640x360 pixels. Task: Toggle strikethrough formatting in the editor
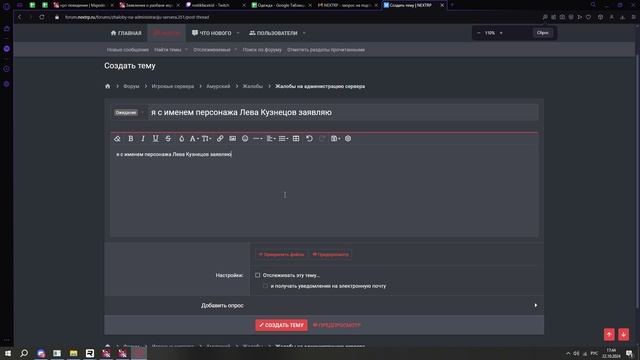click(x=168, y=139)
